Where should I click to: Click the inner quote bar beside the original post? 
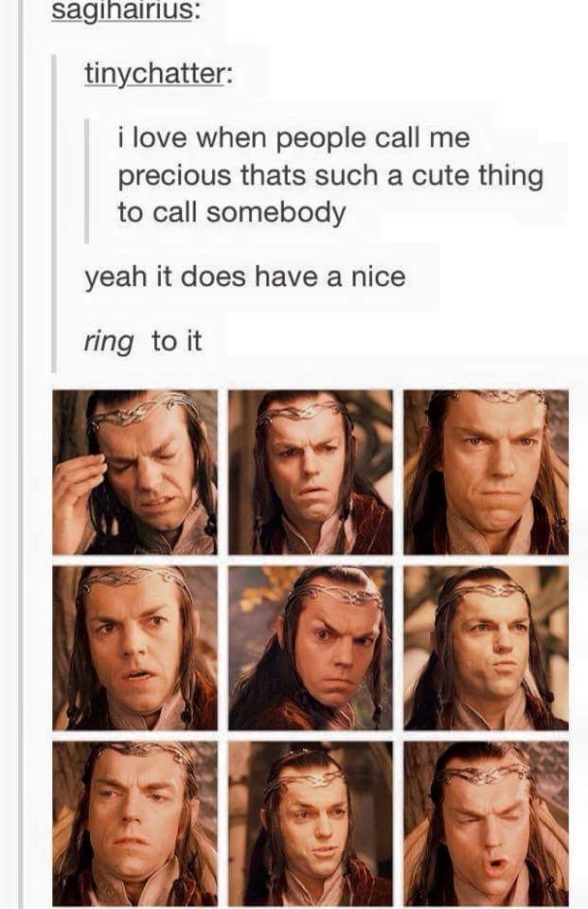pyautogui.click(x=86, y=181)
